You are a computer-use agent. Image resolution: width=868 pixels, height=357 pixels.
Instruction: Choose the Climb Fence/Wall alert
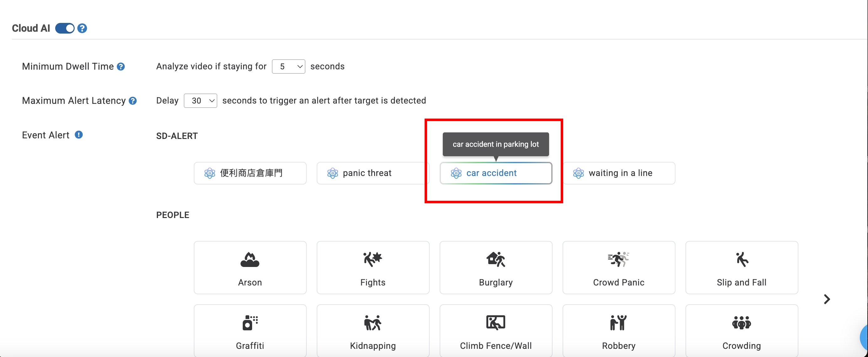tap(496, 330)
